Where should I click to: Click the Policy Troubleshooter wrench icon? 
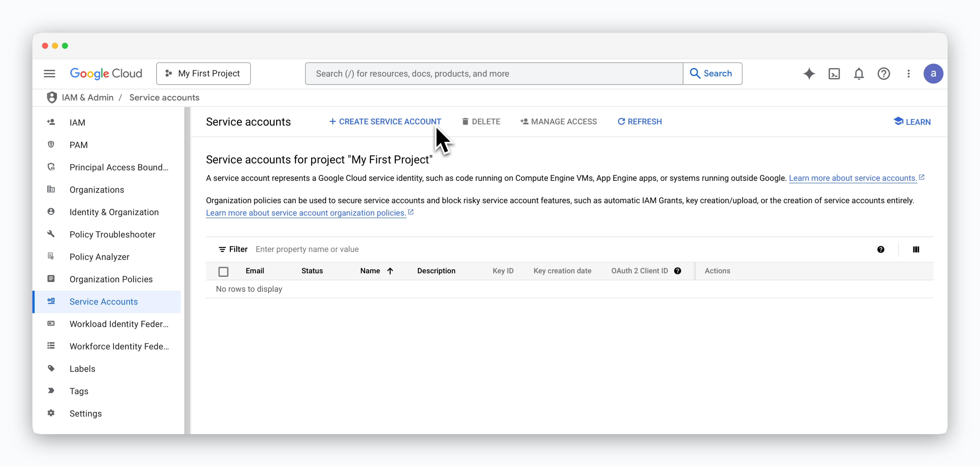(x=51, y=234)
